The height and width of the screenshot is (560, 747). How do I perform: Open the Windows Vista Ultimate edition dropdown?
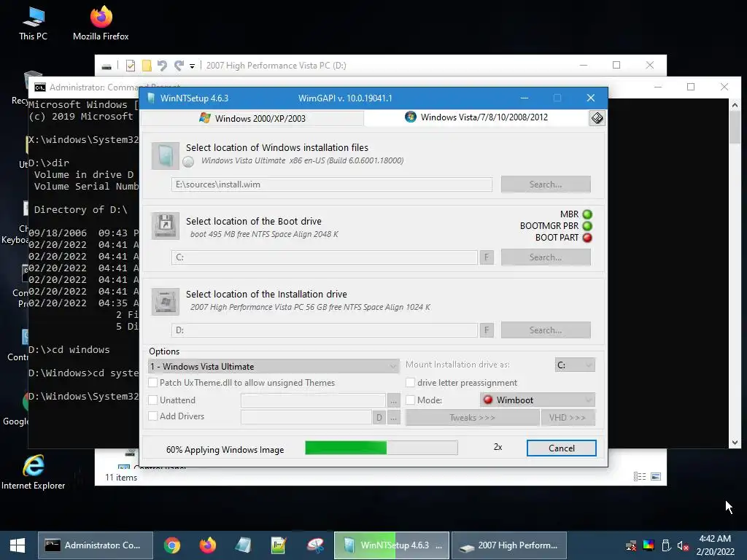[274, 367]
